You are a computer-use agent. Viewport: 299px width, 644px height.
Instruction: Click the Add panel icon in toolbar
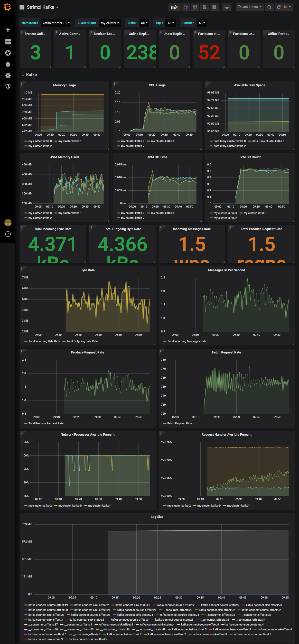click(x=175, y=7)
